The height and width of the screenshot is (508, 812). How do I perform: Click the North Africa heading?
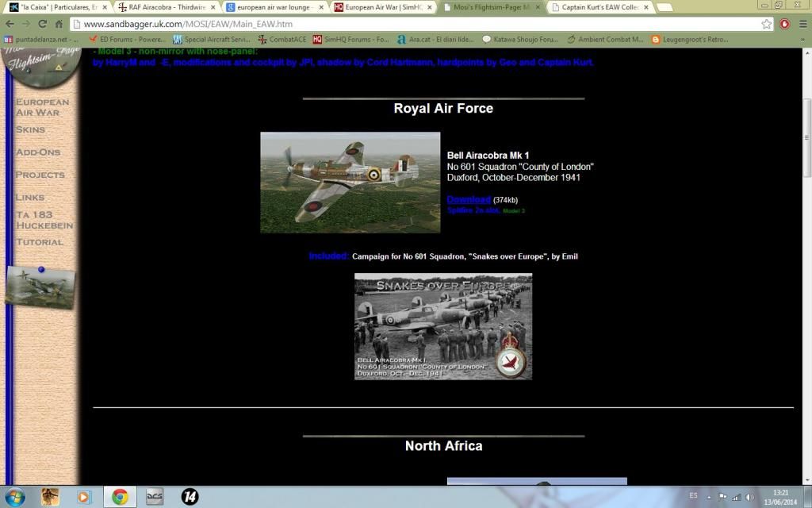(x=443, y=446)
